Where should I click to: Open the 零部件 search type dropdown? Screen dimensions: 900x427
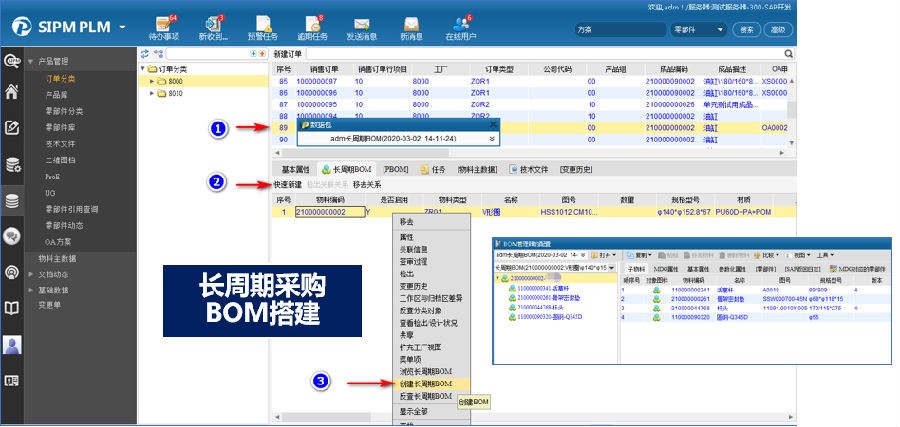point(696,29)
